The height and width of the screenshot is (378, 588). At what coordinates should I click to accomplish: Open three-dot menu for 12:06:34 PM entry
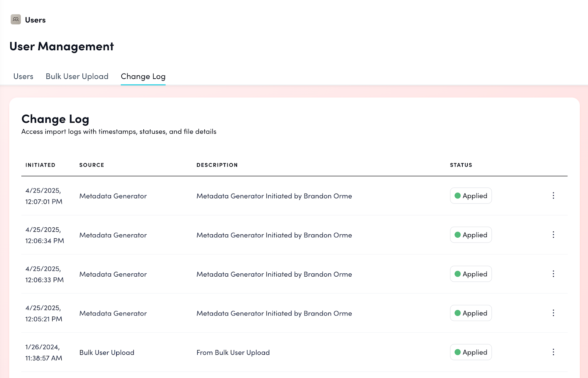pyautogui.click(x=553, y=235)
